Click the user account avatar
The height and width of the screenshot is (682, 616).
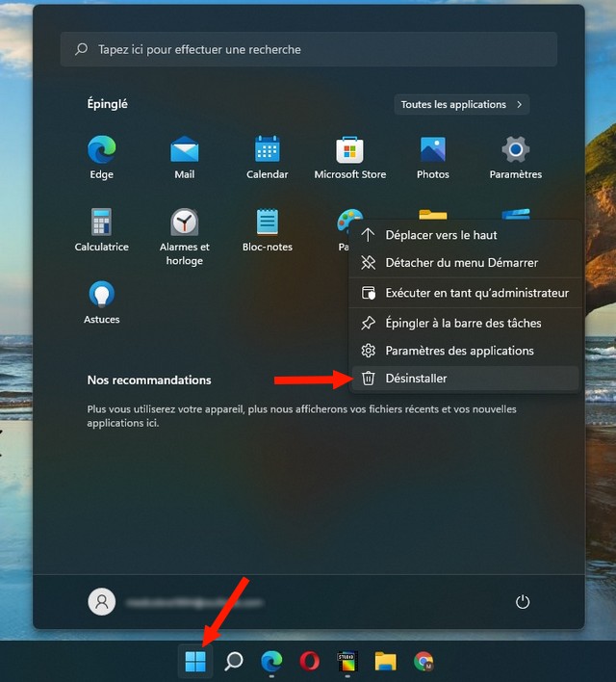[102, 602]
